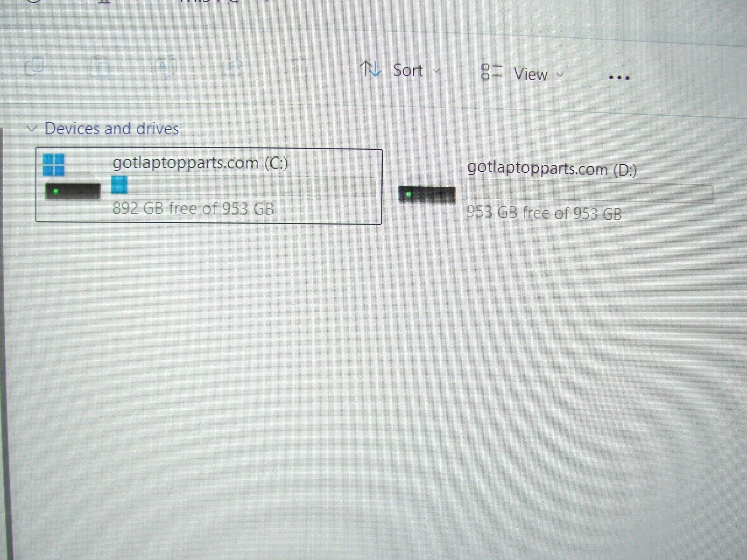Expand the View dropdown chevron
This screenshot has width=747, height=560.
point(561,75)
